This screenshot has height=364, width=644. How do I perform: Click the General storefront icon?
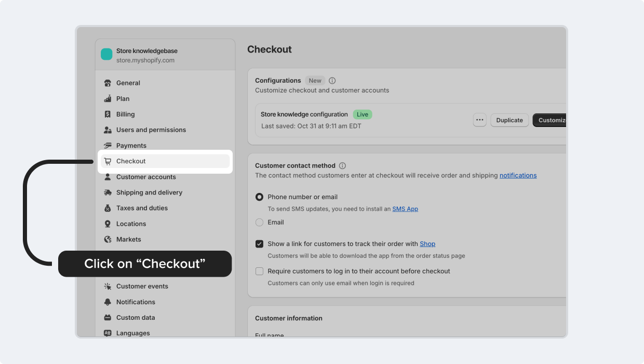108,83
